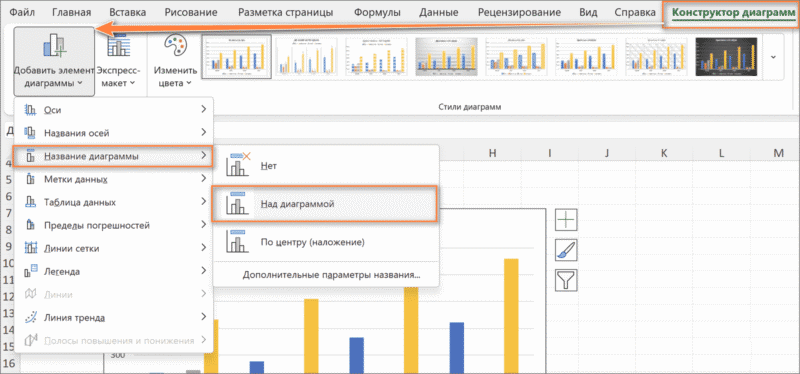Screen dimensions: 800x374
Task: Click the Линия тренда icon
Action: 31,317
